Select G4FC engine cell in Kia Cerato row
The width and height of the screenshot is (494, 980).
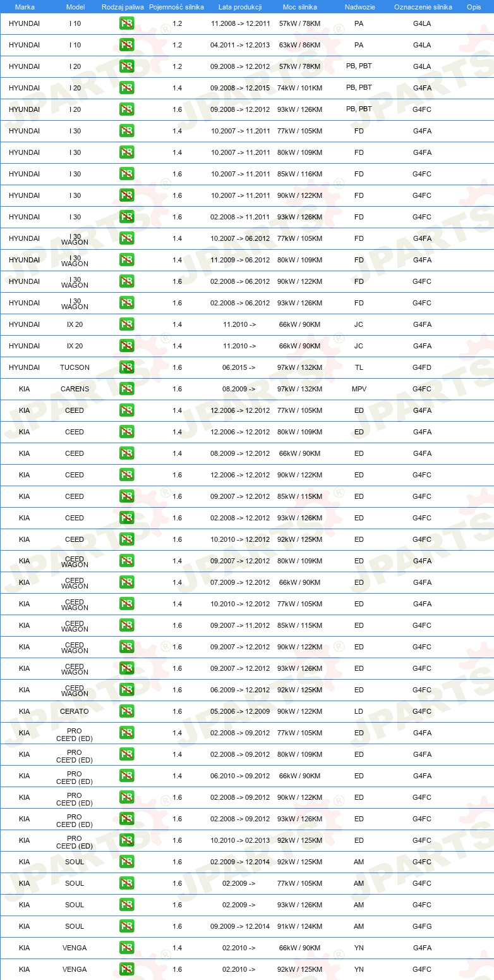coord(422,711)
